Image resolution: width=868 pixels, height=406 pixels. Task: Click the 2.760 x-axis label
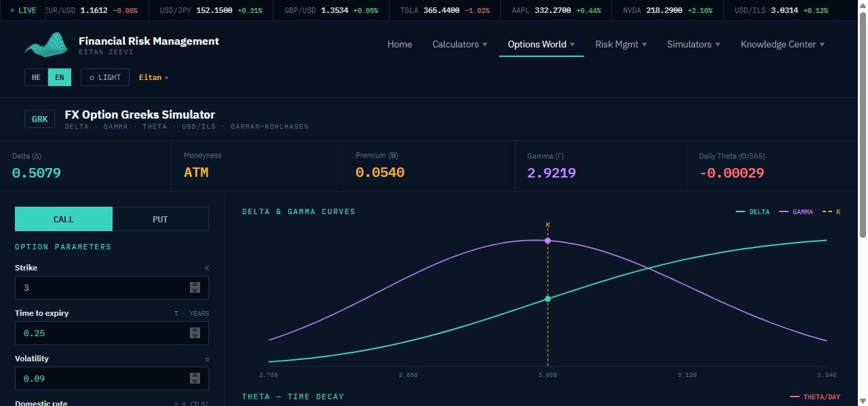pos(269,375)
